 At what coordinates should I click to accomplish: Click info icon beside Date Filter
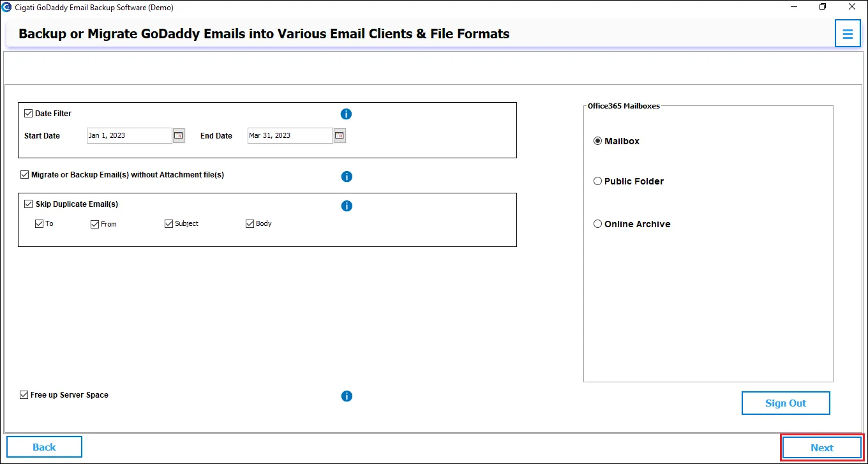[347, 114]
